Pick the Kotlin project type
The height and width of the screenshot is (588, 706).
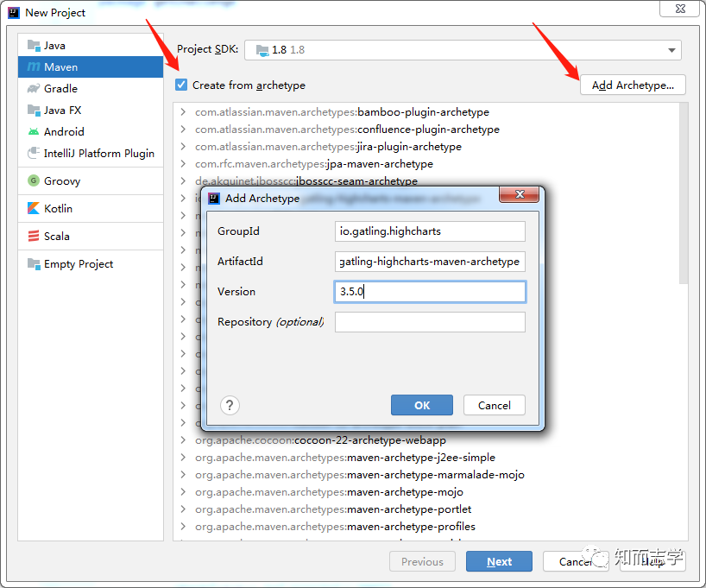(x=91, y=209)
